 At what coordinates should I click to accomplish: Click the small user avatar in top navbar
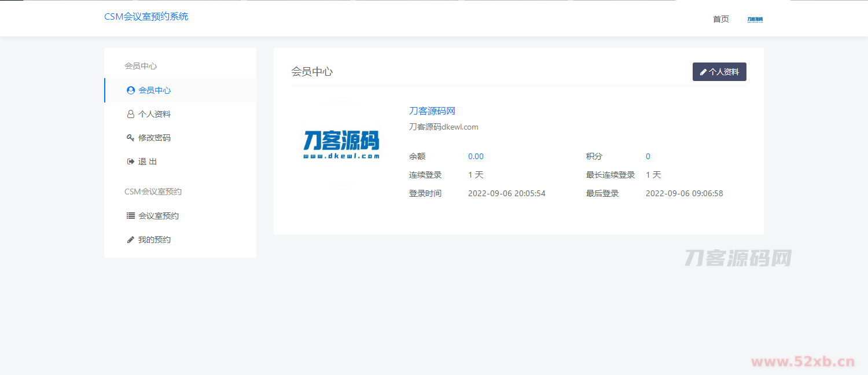tap(755, 19)
